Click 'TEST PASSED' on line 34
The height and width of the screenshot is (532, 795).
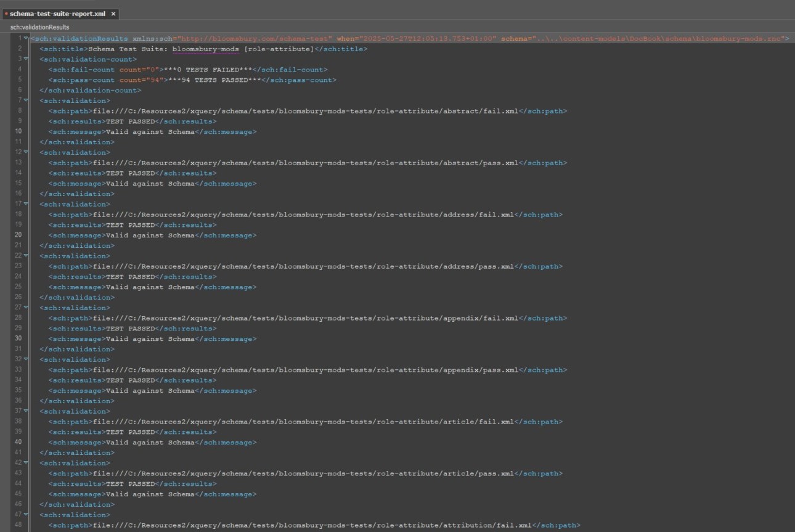pos(131,380)
